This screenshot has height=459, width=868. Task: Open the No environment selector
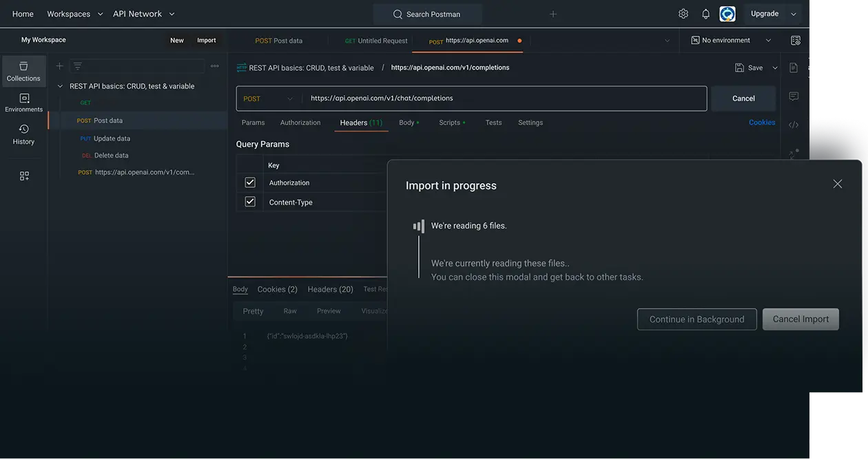[x=732, y=41]
